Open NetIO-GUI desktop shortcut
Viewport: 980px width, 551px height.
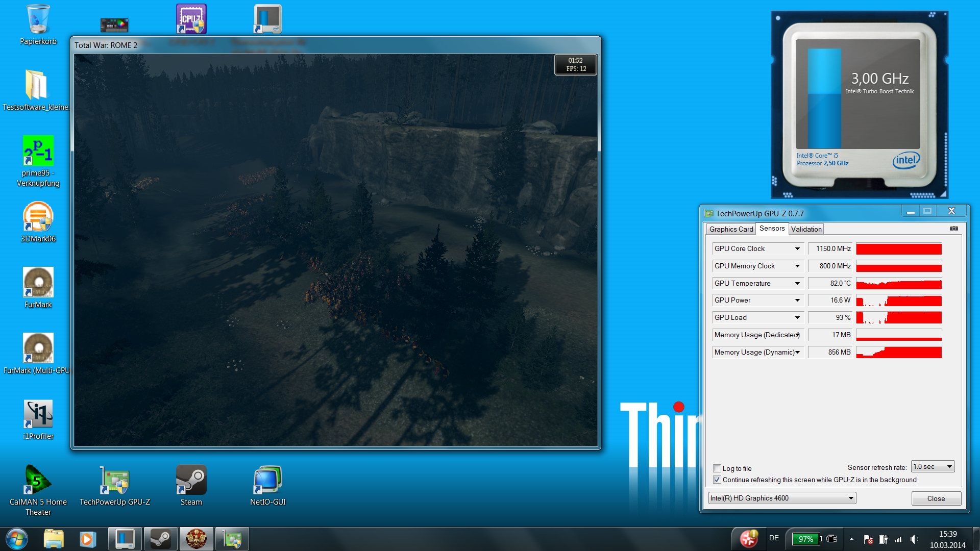click(x=267, y=481)
